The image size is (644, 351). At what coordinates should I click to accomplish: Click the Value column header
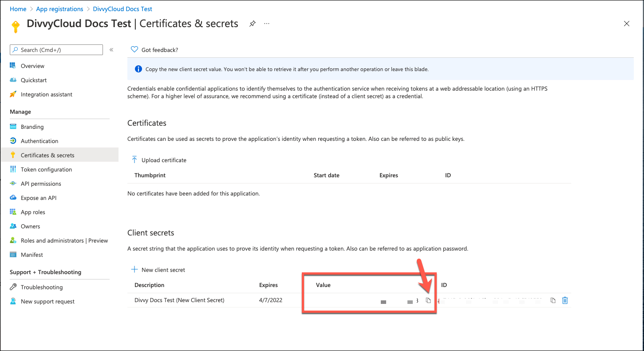tap(323, 285)
